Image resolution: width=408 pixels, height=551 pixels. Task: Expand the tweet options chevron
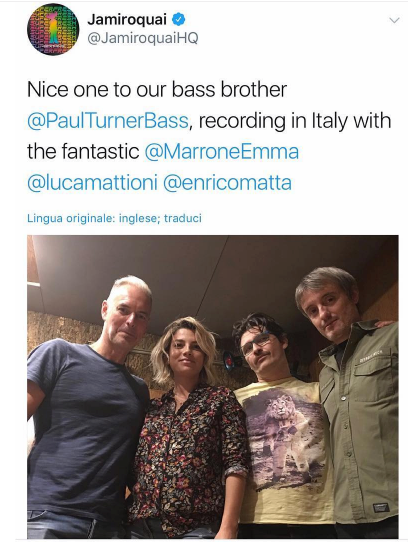click(x=394, y=20)
